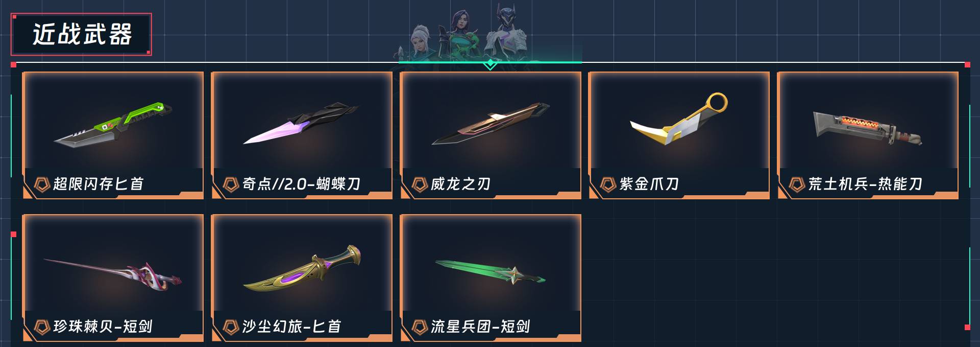Click the 紫金爪刀 name label
Screen dimensions: 980x347
pyautogui.click(x=649, y=184)
